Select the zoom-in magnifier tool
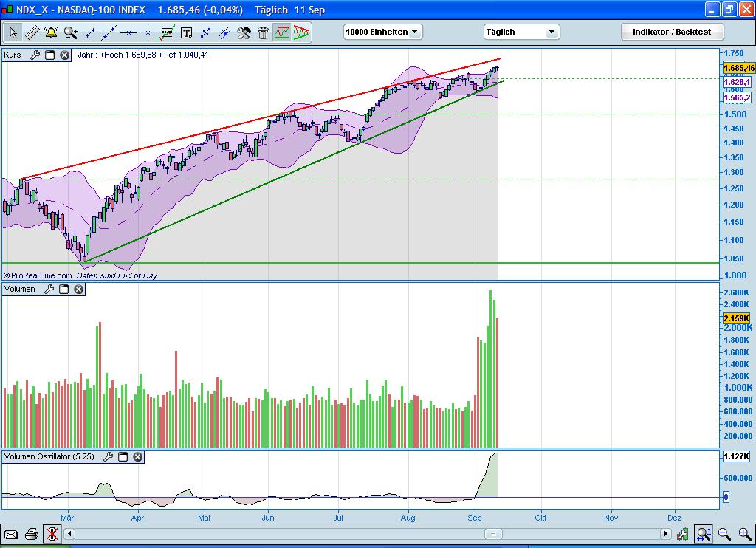This screenshot has width=756, height=548. [69, 32]
